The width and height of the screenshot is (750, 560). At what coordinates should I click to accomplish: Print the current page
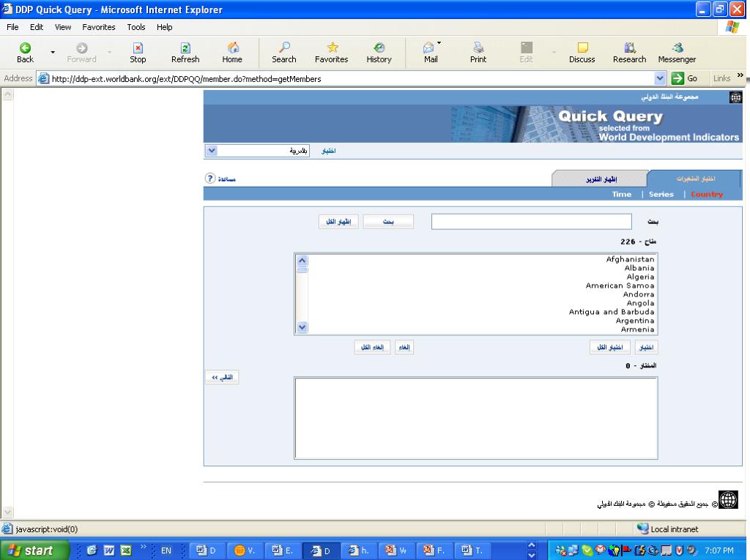[x=478, y=52]
